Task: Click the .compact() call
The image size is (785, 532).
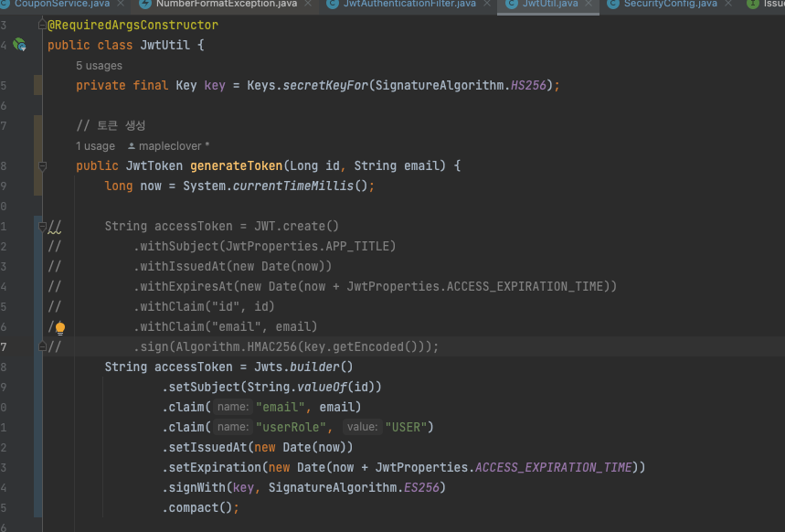Action: pyautogui.click(x=197, y=507)
